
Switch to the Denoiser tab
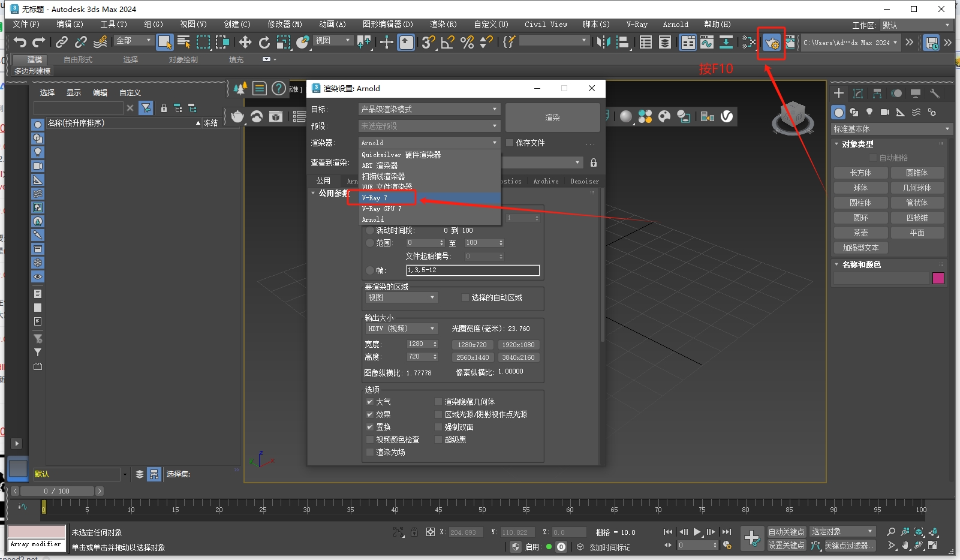(585, 181)
